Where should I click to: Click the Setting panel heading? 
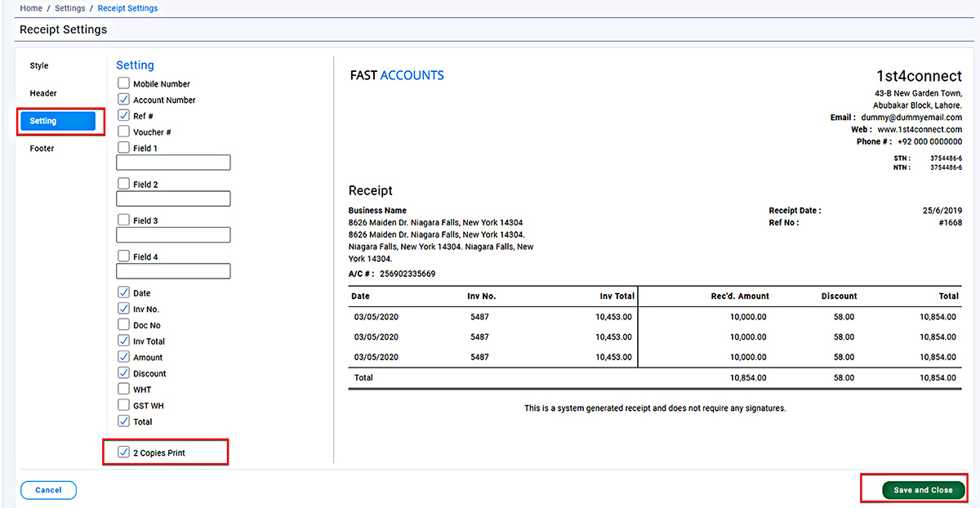click(135, 65)
